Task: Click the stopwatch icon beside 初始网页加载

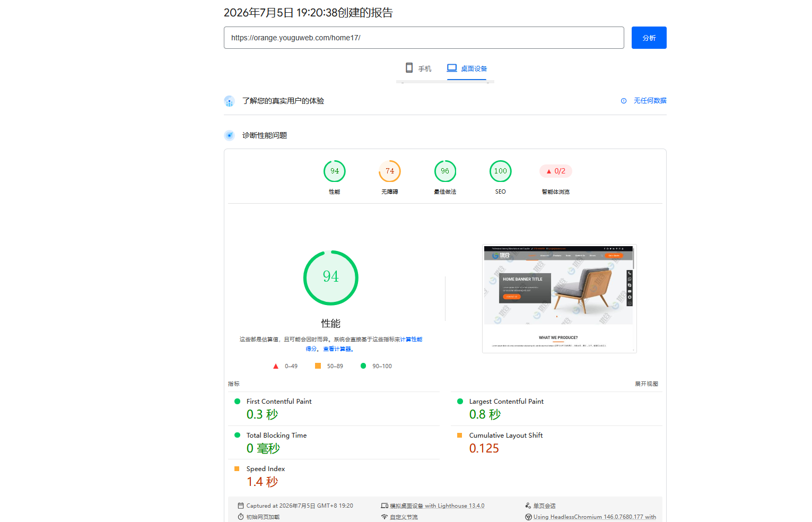Action: [241, 517]
